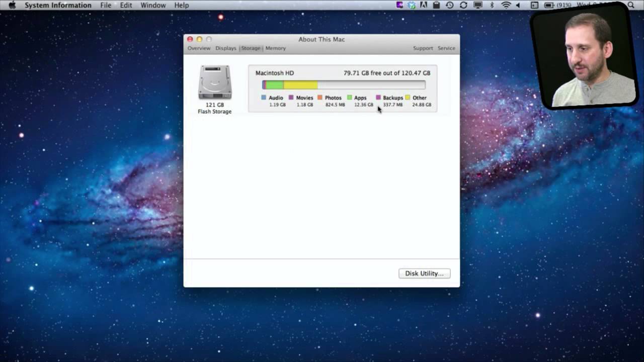The image size is (644, 362).
Task: Click the 79.71 GB free text
Action: pyautogui.click(x=387, y=73)
